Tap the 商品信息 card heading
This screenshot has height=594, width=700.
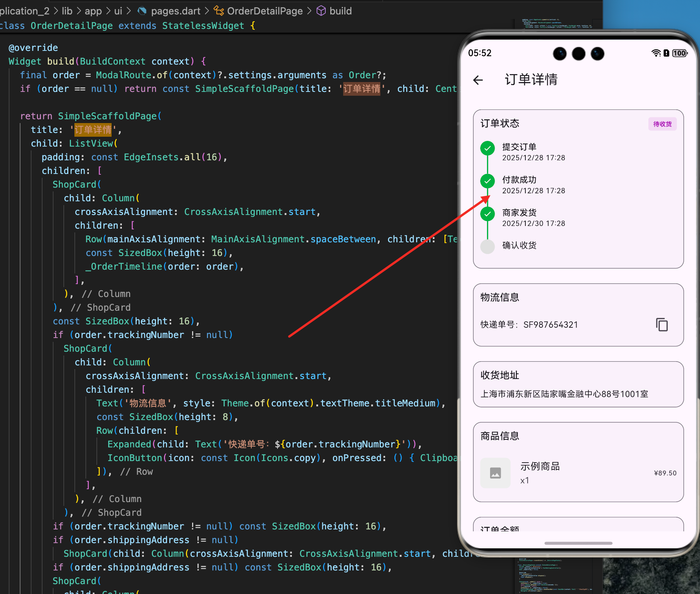500,436
